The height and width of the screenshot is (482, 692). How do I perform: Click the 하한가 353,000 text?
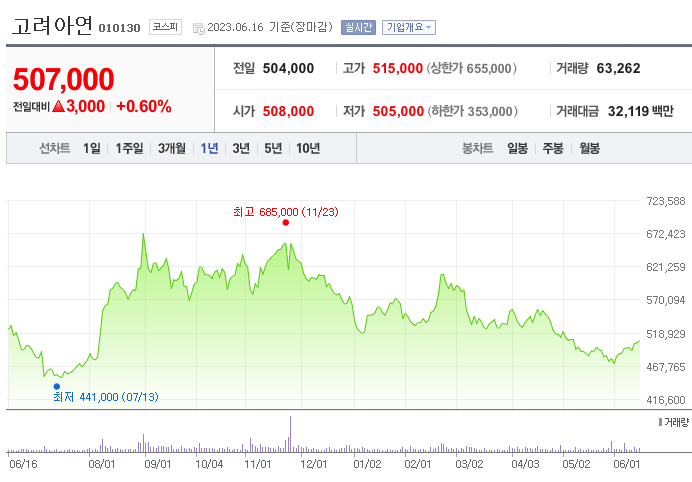coord(473,111)
